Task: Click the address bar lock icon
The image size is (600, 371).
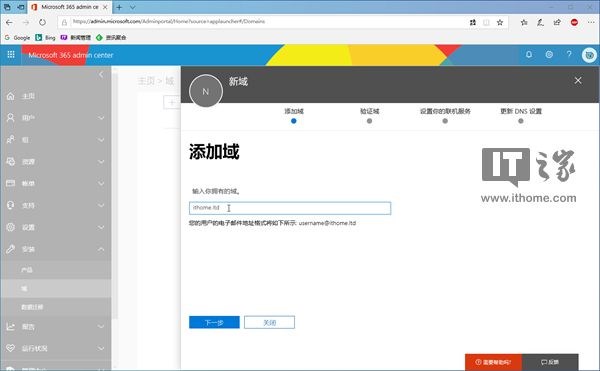Action: pos(64,22)
